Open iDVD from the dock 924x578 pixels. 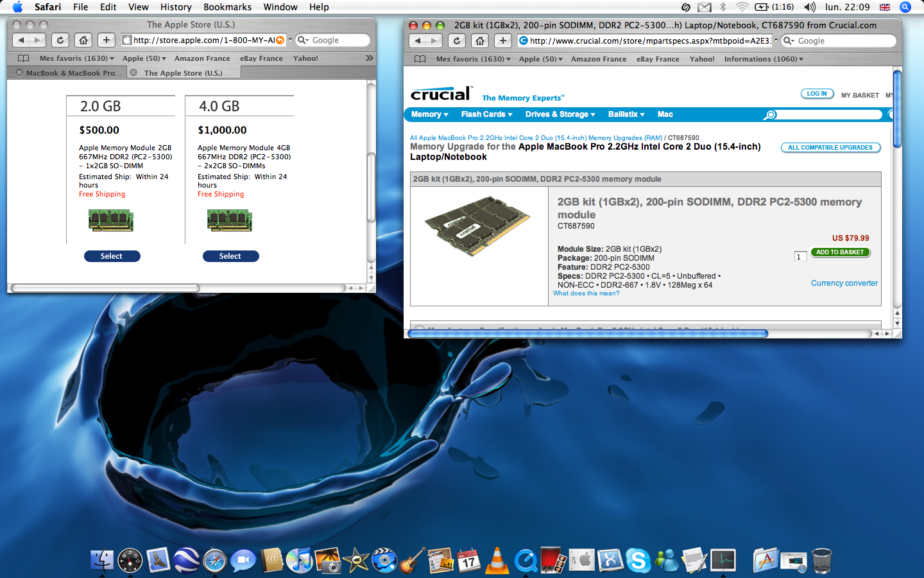(x=384, y=560)
